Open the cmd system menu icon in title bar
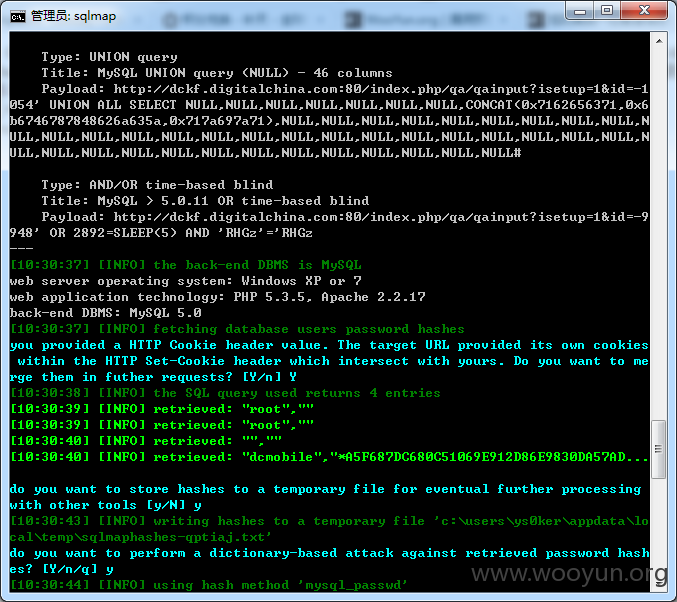 18,17
